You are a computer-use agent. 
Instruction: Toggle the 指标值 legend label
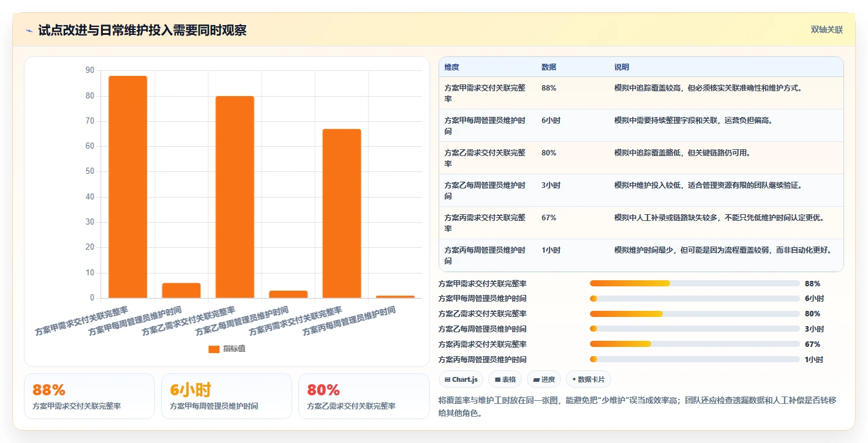tap(234, 349)
